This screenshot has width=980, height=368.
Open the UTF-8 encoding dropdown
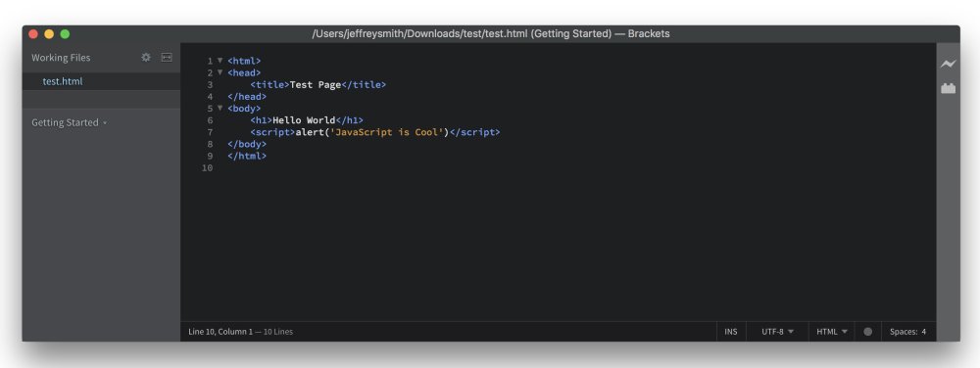pos(777,332)
